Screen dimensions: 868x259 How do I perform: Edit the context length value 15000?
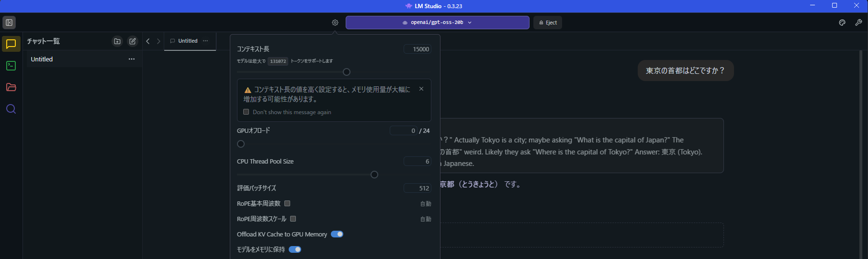pos(417,49)
